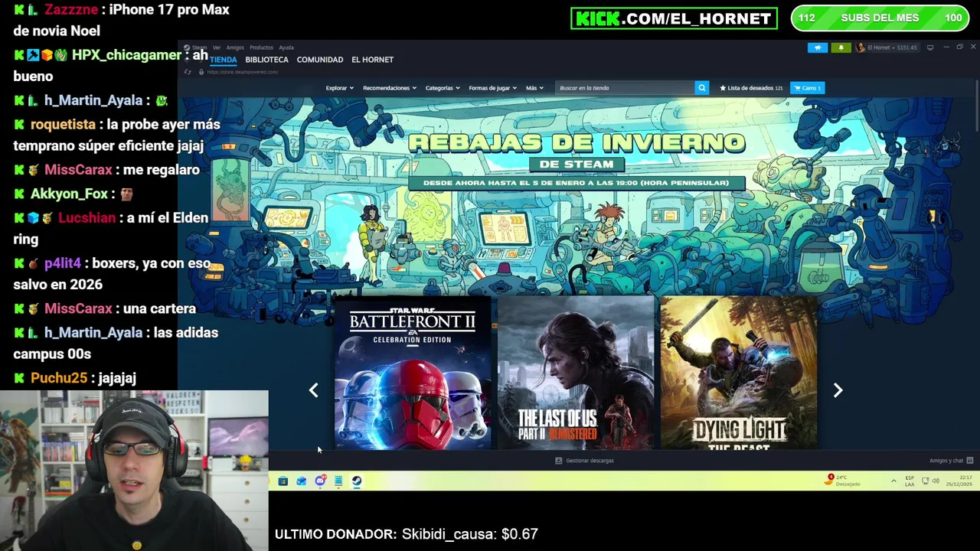Click the ESP LAA language indicator
Viewport: 980px width, 551px height.
point(910,481)
